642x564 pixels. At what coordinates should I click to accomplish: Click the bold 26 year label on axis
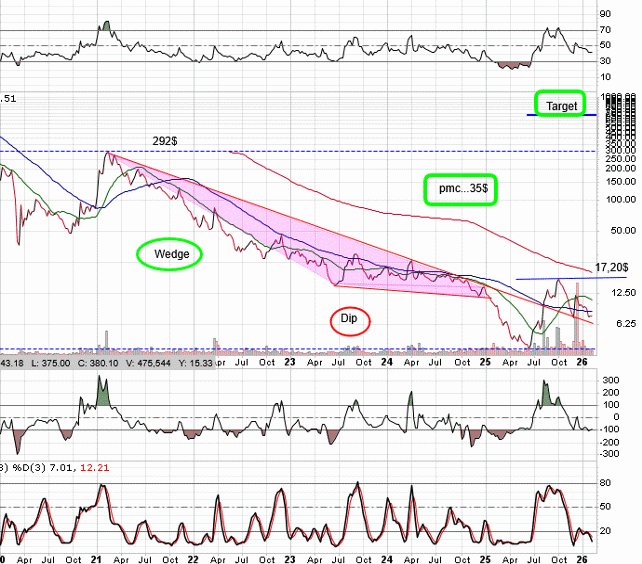pyautogui.click(x=583, y=362)
